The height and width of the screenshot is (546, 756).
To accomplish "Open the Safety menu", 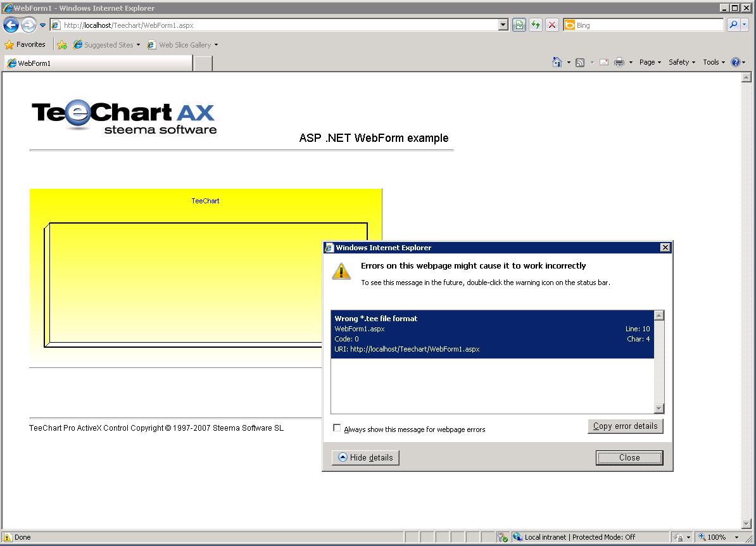I will tap(682, 62).
